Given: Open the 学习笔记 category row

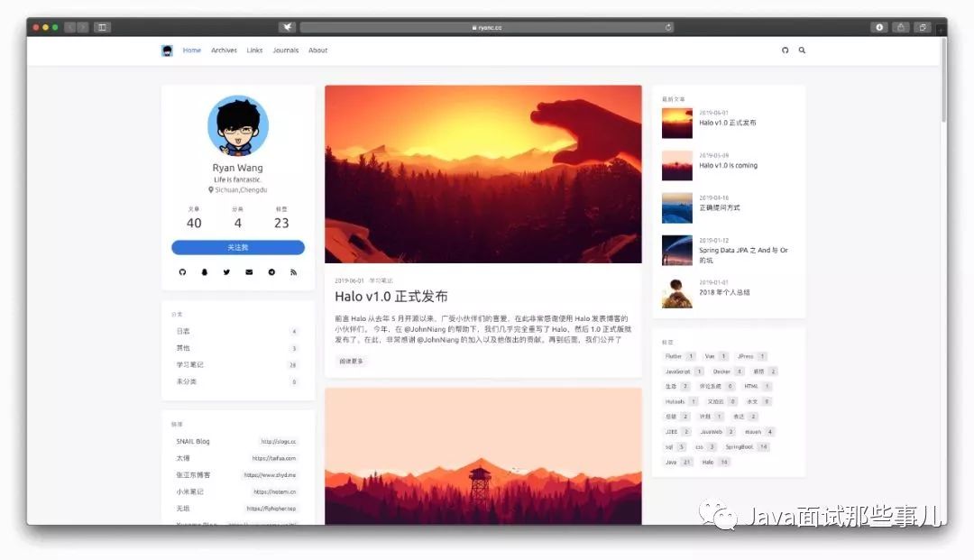Looking at the screenshot, I should pyautogui.click(x=238, y=365).
